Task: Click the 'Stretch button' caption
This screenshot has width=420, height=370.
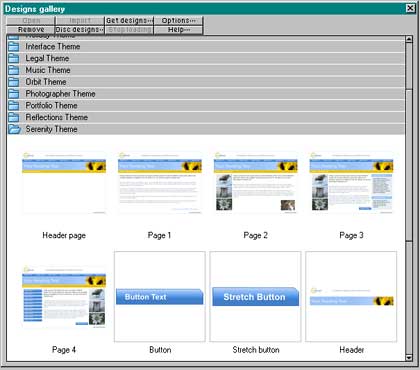Action: click(x=256, y=350)
